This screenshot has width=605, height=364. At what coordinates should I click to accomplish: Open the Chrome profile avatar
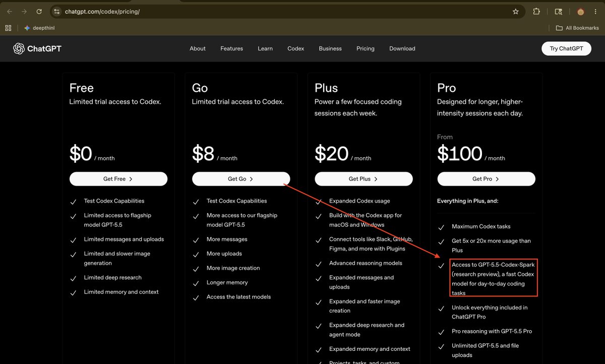pos(580,11)
